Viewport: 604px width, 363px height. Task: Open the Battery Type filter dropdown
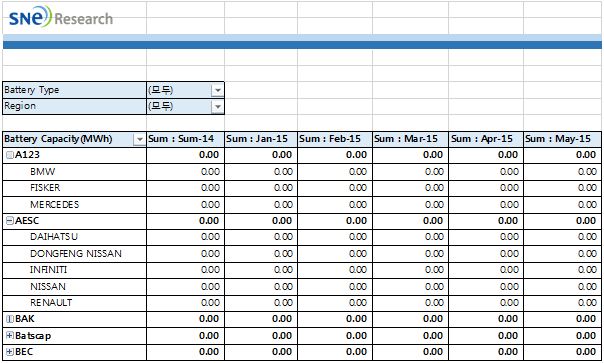218,90
